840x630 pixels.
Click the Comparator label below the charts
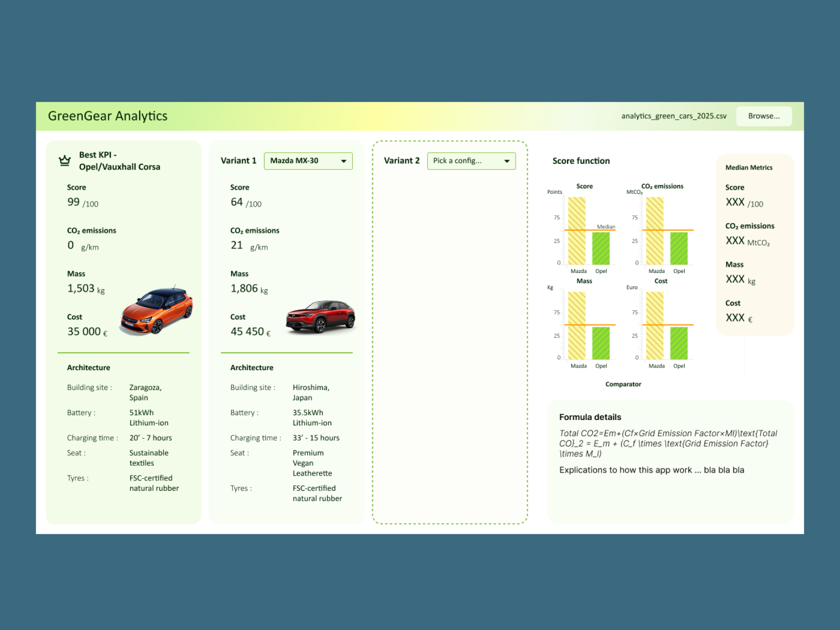623,384
